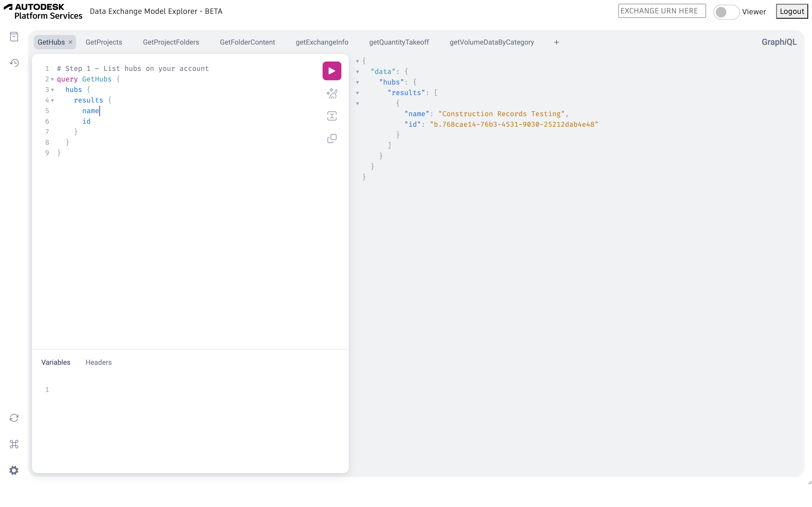The image size is (812, 507).
Task: Show the query History panel
Action: (x=14, y=63)
